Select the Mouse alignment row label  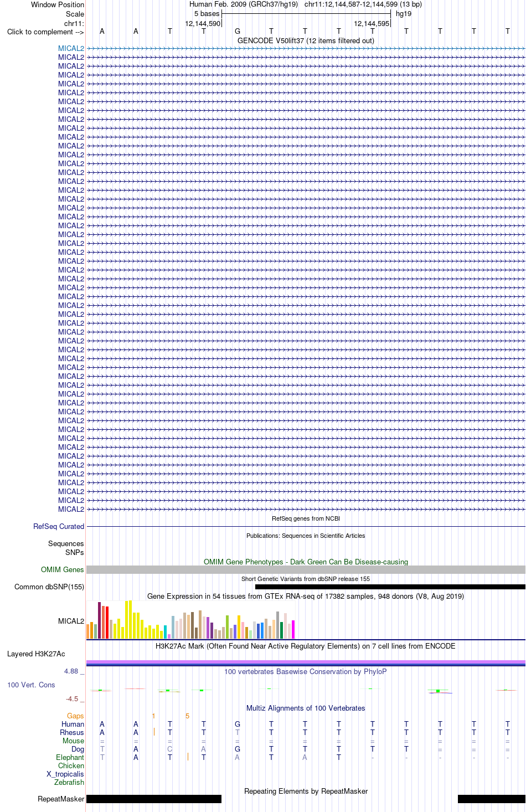click(x=73, y=741)
